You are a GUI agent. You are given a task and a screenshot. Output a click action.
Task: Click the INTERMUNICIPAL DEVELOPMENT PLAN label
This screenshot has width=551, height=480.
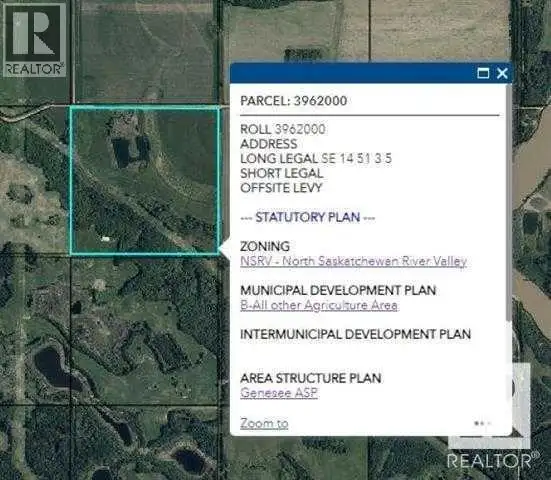coord(355,334)
